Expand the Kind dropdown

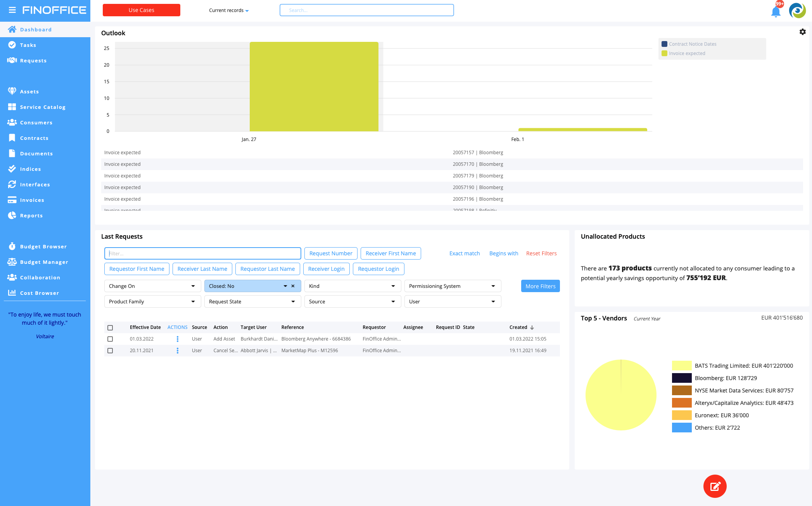coord(353,286)
